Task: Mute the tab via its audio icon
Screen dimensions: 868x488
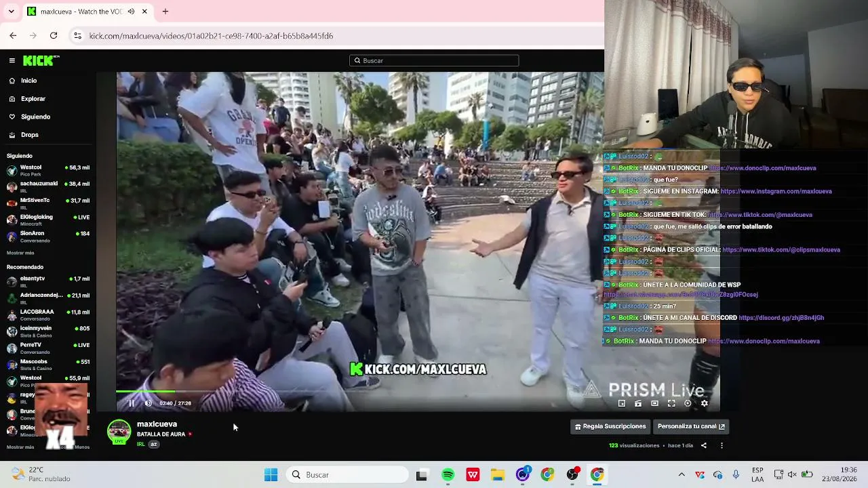Action: pos(131,12)
